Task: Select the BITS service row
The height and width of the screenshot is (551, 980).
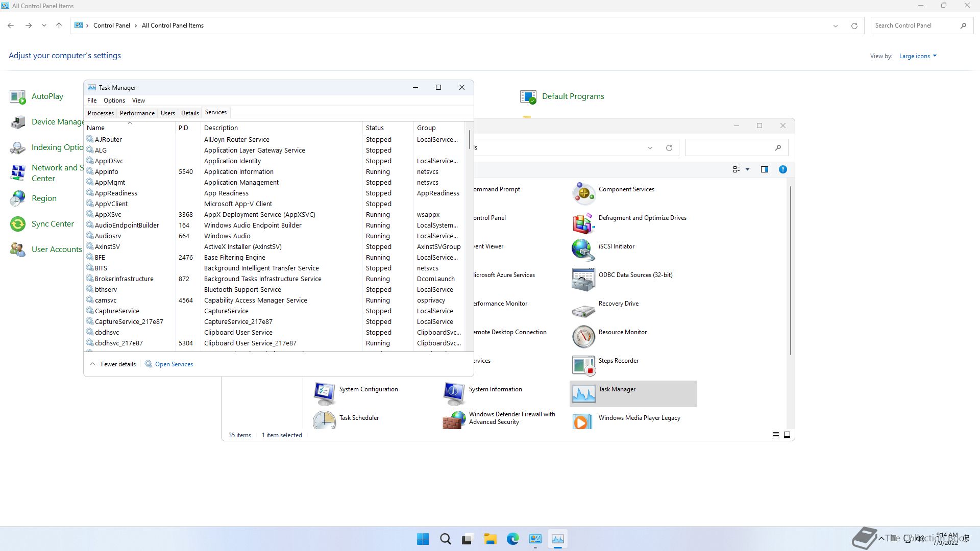Action: [x=275, y=268]
